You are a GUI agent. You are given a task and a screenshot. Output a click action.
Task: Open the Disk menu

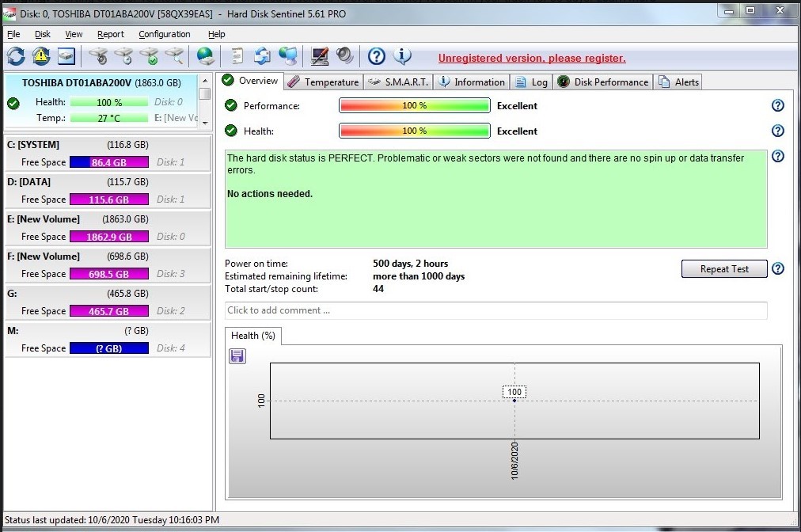pyautogui.click(x=43, y=34)
